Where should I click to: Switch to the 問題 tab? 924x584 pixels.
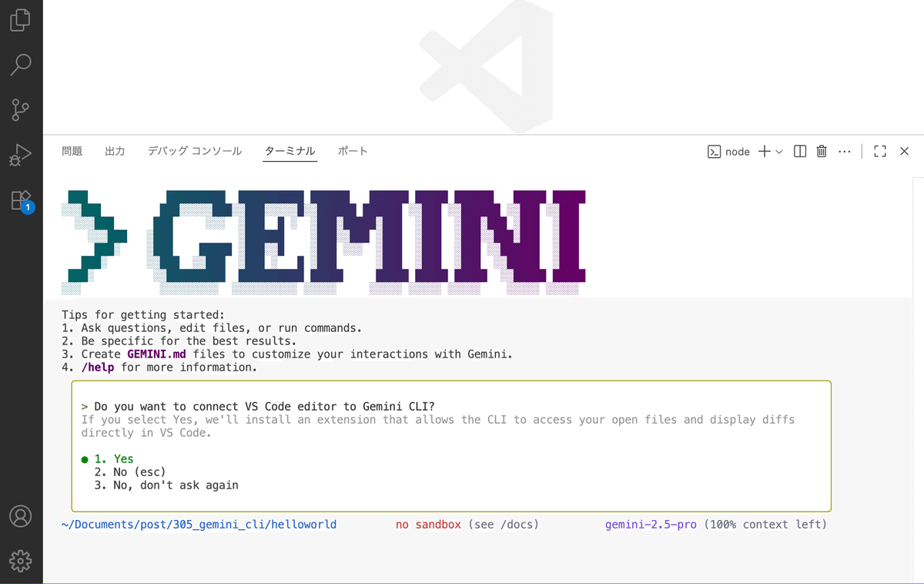pyautogui.click(x=72, y=151)
